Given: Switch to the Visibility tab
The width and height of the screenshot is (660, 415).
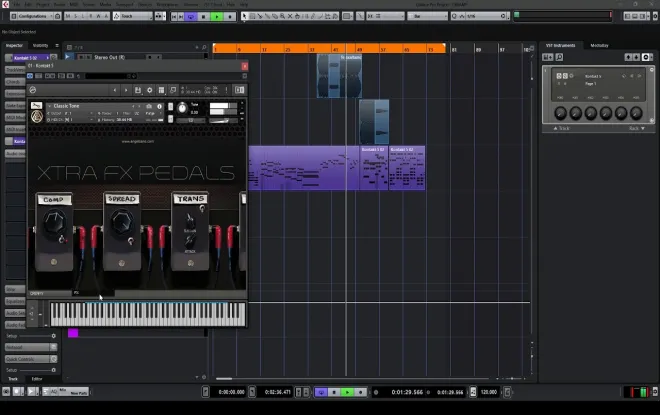Looking at the screenshot, I should coord(40,45).
